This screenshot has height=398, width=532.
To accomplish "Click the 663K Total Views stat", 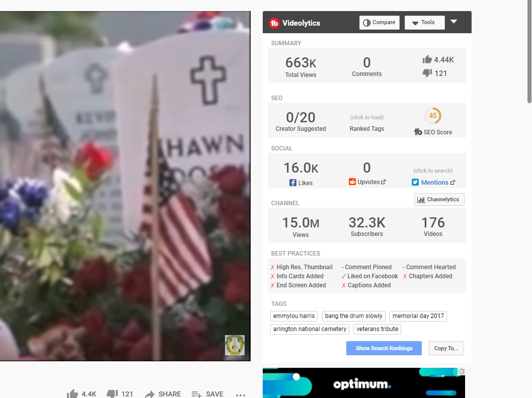I will 300,67.
